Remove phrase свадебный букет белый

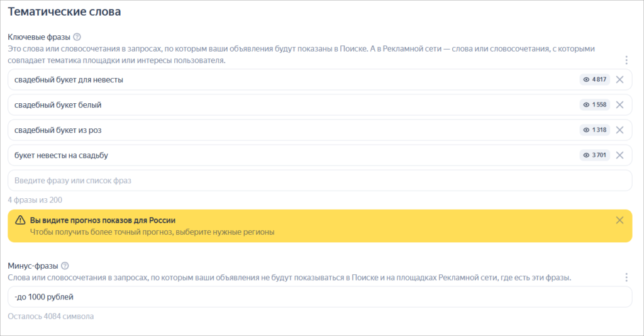[x=619, y=105]
